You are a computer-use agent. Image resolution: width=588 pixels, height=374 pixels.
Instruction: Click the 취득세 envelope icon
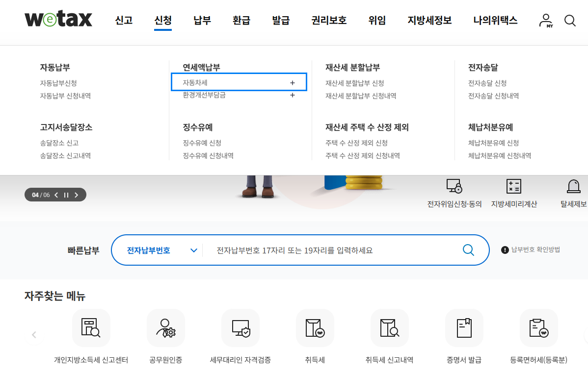tap(315, 327)
